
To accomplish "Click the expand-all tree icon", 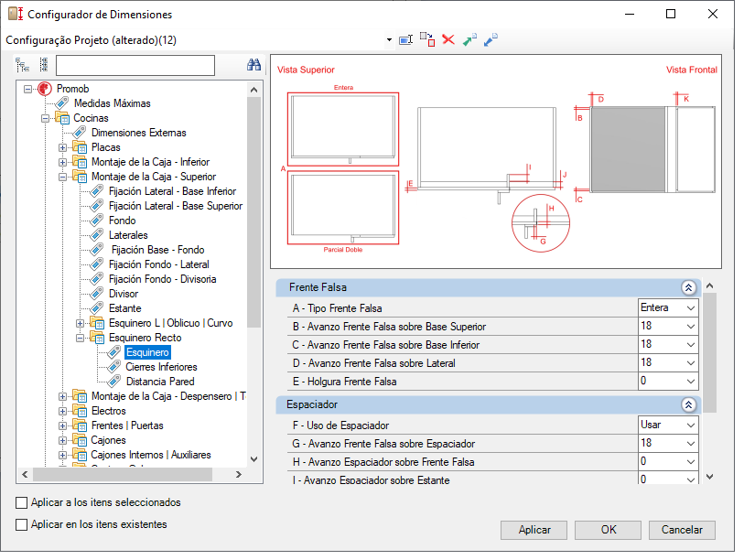I will click(x=22, y=65).
